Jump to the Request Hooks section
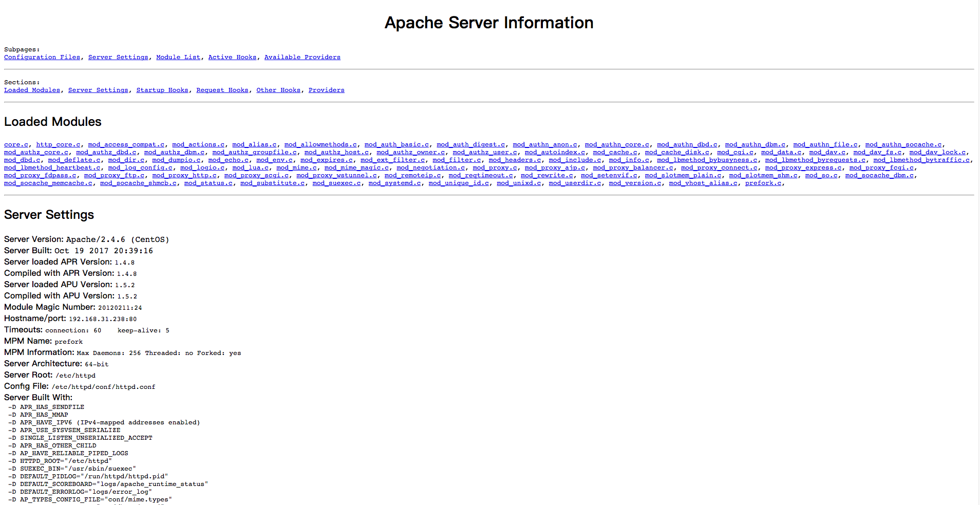 [x=222, y=90]
